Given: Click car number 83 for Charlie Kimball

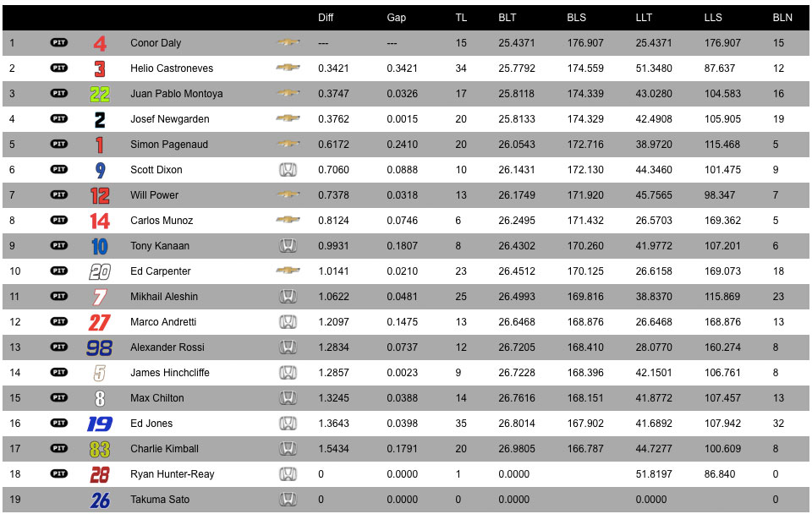Looking at the screenshot, I should click(100, 449).
